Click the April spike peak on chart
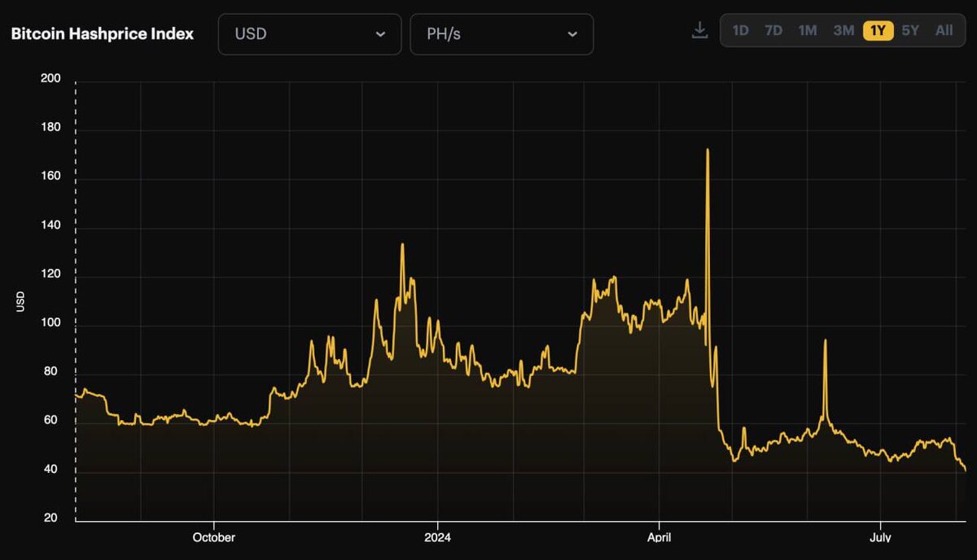The height and width of the screenshot is (560, 977). pyautogui.click(x=708, y=151)
